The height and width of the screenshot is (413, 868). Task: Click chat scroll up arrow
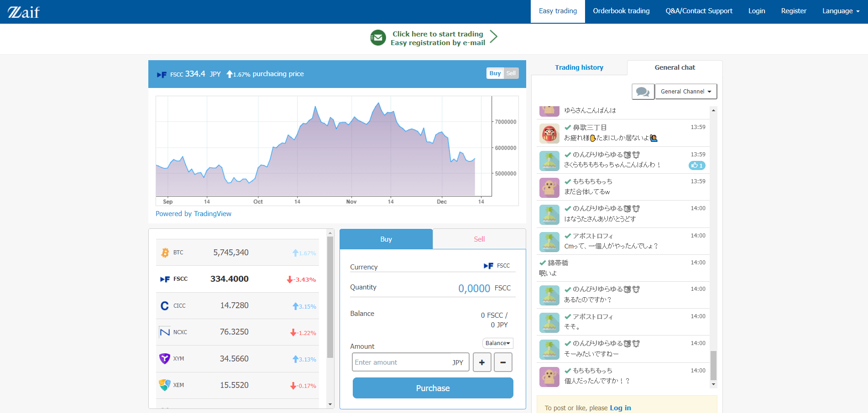click(x=713, y=110)
